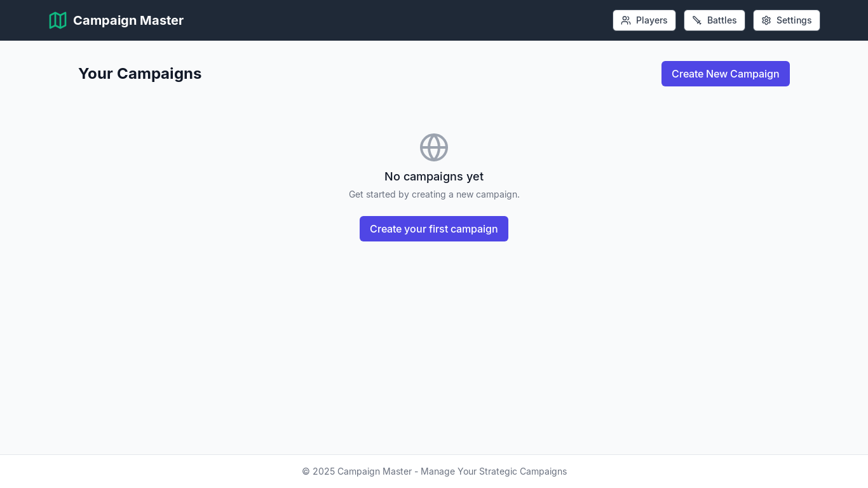868x488 pixels.
Task: Click the green map logo icon
Action: [58, 20]
